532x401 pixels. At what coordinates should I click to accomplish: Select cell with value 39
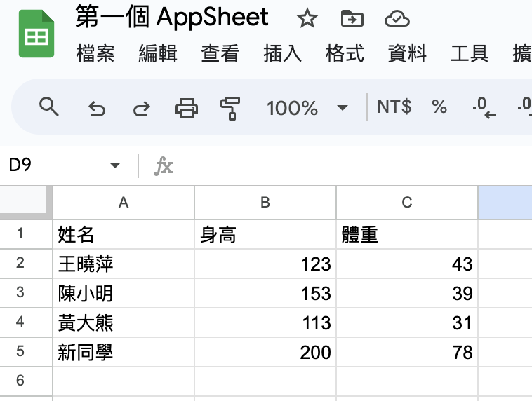click(407, 293)
